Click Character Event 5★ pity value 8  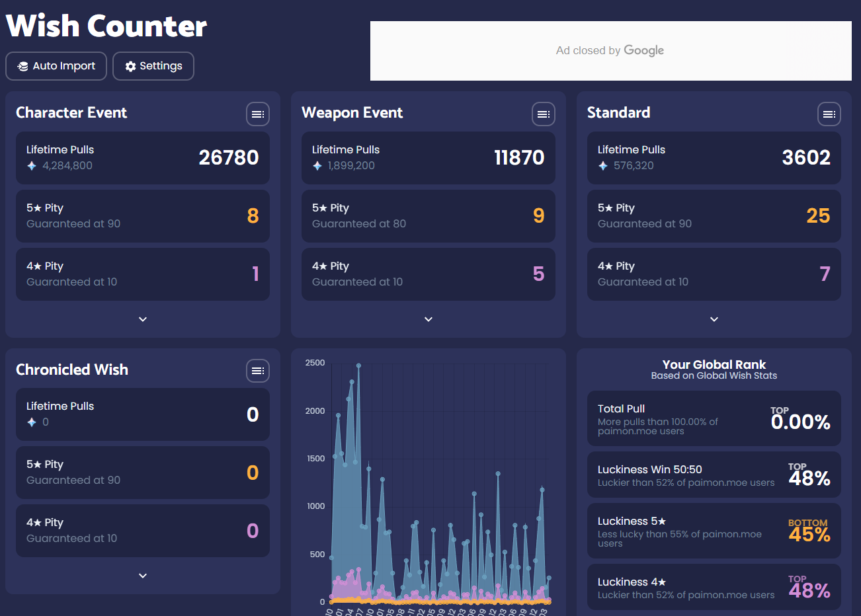pyautogui.click(x=253, y=215)
